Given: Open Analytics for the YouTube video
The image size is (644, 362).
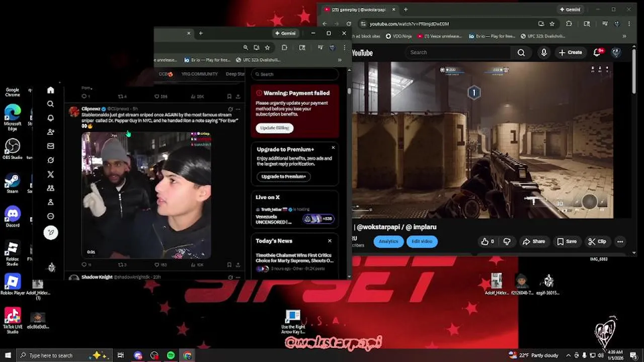Looking at the screenshot, I should click(388, 241).
